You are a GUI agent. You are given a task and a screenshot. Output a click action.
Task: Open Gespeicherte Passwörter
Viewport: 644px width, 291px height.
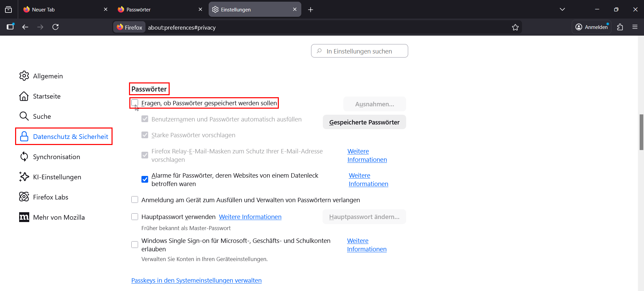pos(364,122)
